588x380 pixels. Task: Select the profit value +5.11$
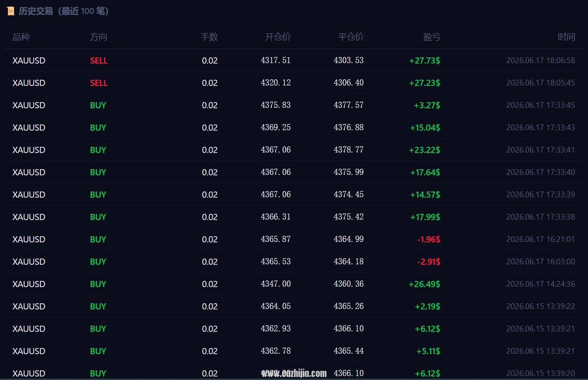428,351
